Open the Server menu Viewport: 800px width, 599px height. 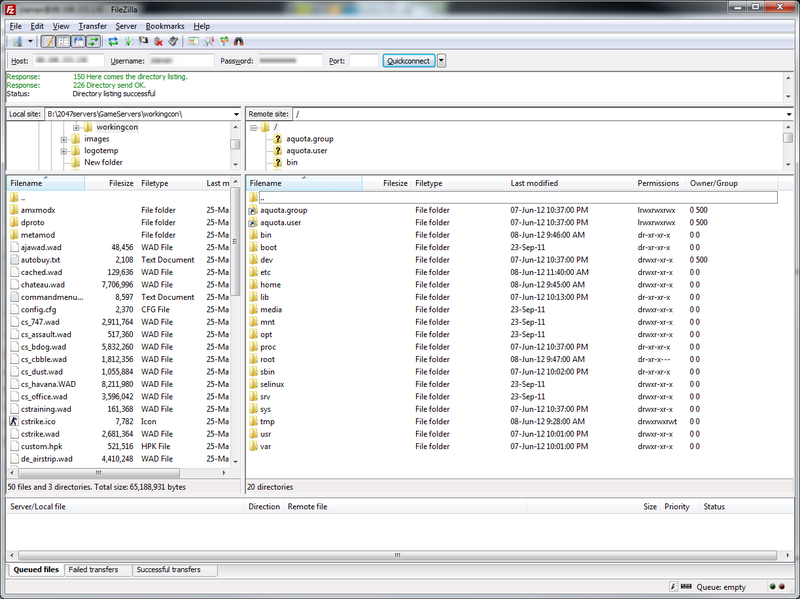click(126, 26)
